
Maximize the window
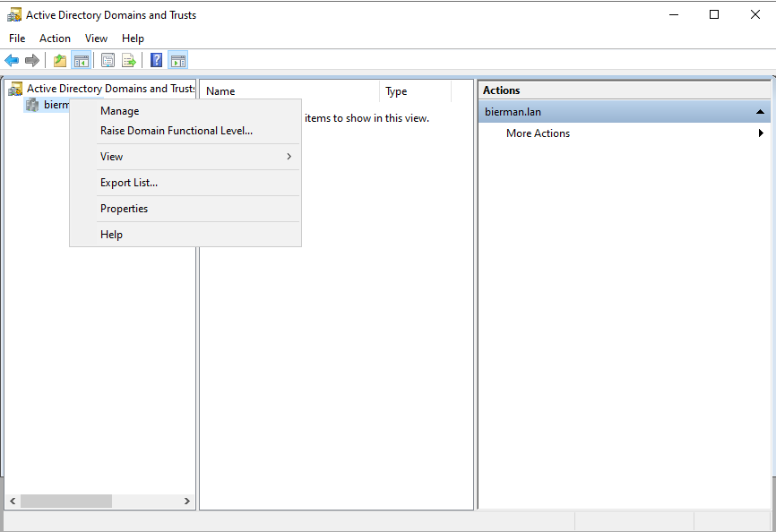point(714,14)
